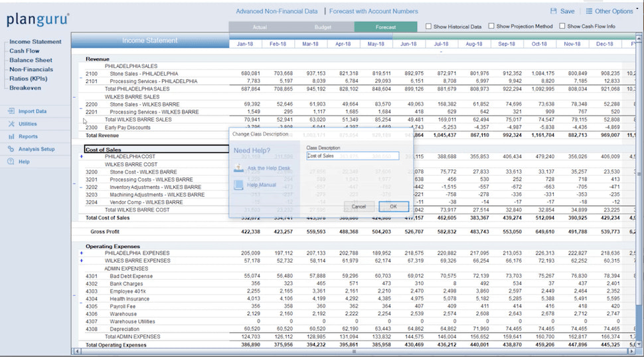Click the Help question mark icon
644x357 pixels.
(11, 162)
